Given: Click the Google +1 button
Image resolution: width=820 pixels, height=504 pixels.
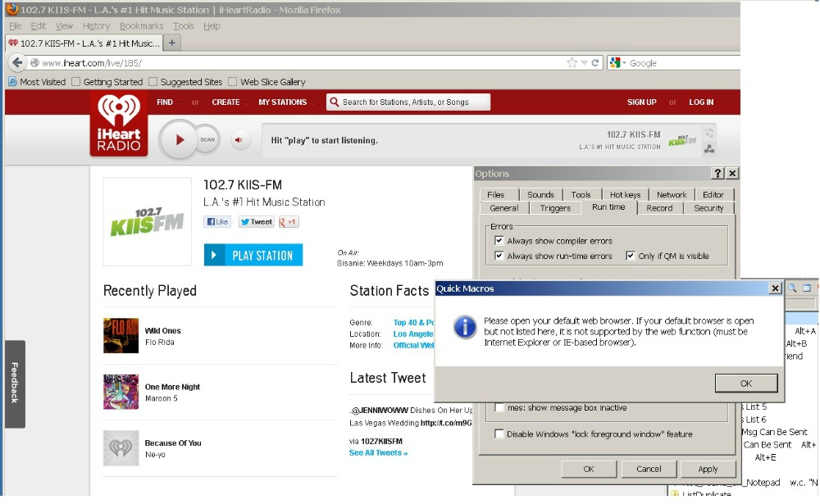Looking at the screenshot, I should point(289,222).
